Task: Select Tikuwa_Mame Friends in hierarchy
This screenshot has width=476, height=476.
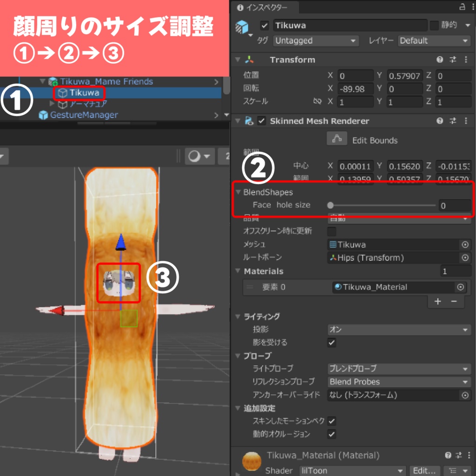Action: coord(106,81)
